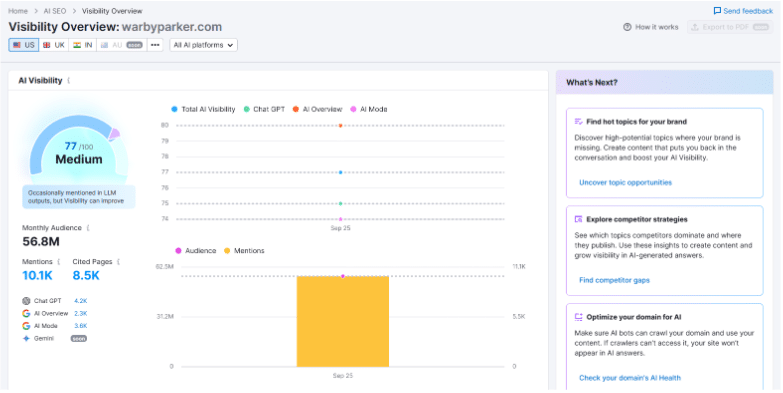The height and width of the screenshot is (393, 783).
Task: Click Find competitor gaps link
Action: tap(614, 280)
